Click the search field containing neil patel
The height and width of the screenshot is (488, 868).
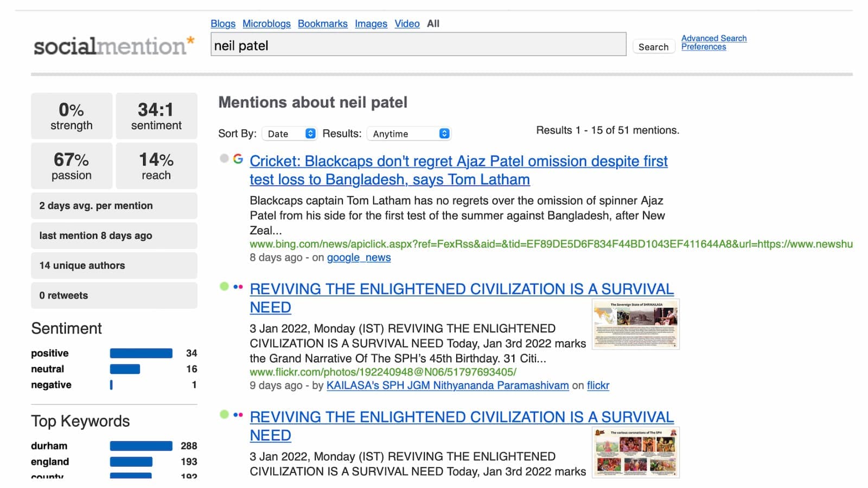click(418, 44)
